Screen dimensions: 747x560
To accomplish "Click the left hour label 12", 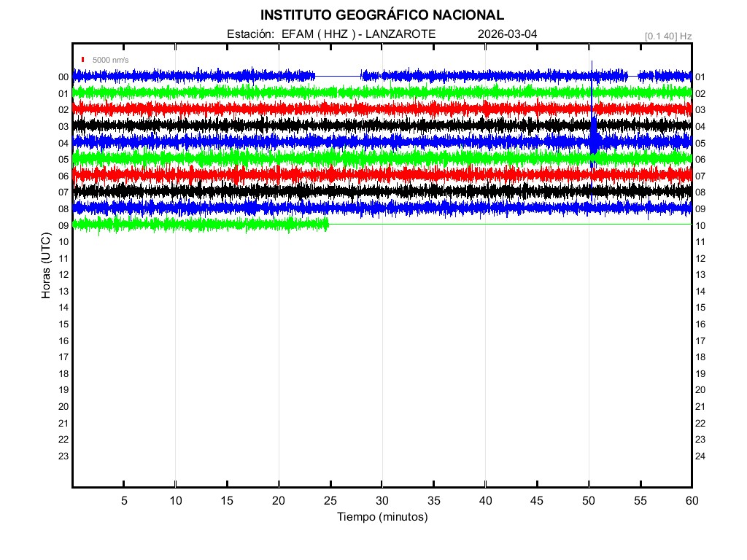I will [63, 275].
